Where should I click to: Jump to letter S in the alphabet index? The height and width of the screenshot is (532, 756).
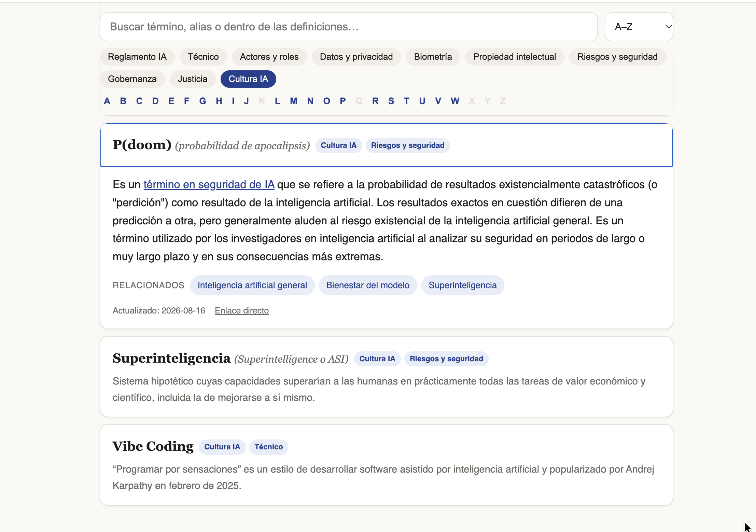point(391,101)
